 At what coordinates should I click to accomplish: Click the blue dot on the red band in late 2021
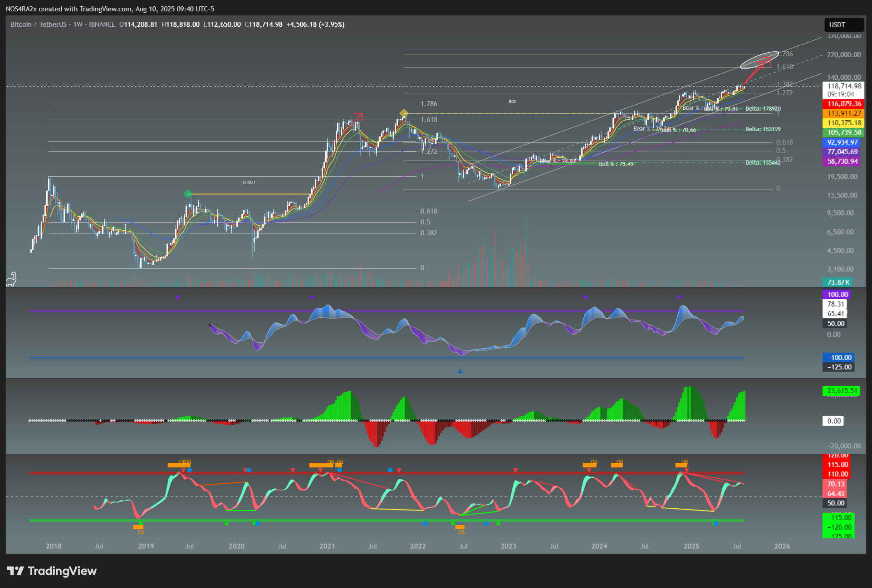[390, 470]
